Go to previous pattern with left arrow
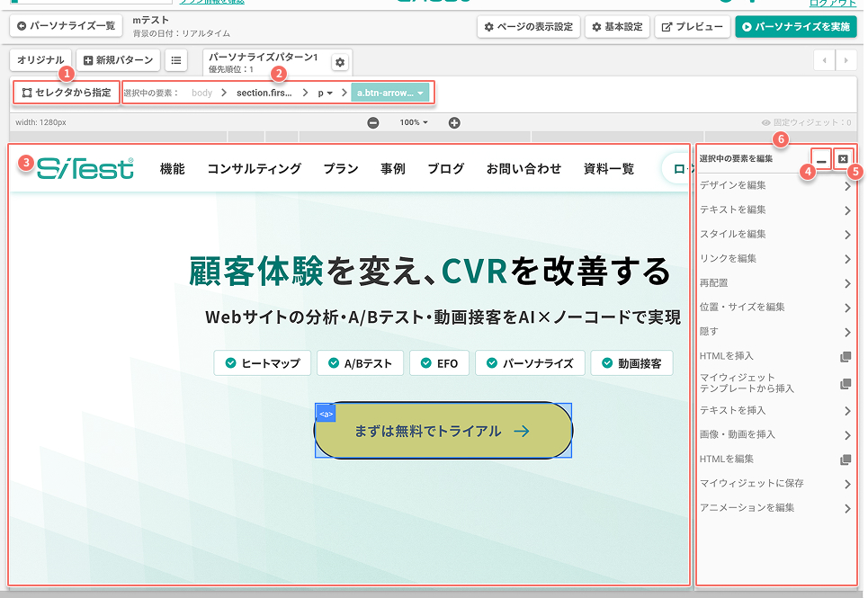868x598 pixels. pos(824,59)
